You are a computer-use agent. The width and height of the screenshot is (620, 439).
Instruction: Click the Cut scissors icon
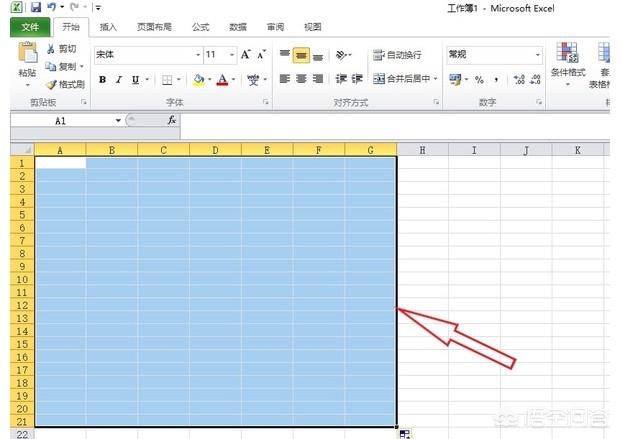(x=51, y=49)
